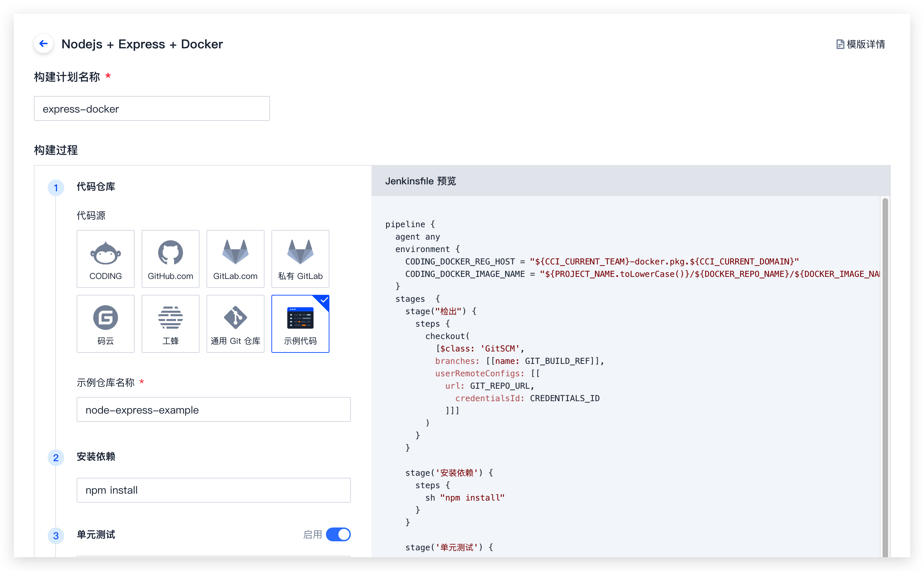Edit the npm install command field
Viewport: 924px width, 571px height.
214,490
